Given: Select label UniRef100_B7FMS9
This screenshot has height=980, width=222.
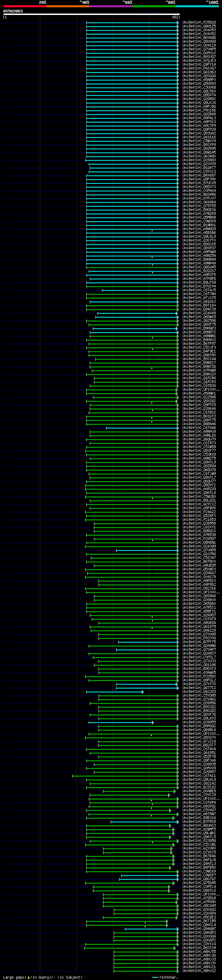Looking at the screenshot, I should (199, 822).
